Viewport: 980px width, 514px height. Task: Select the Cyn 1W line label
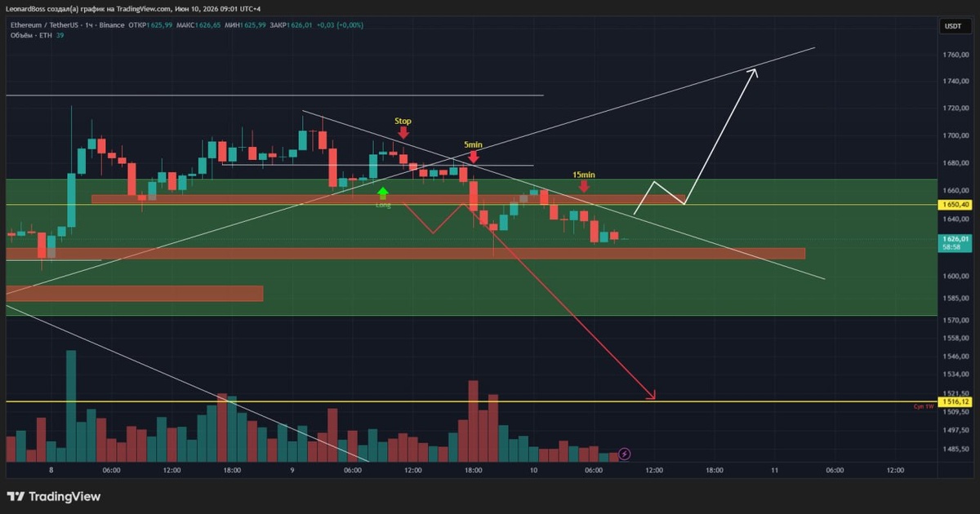924,405
